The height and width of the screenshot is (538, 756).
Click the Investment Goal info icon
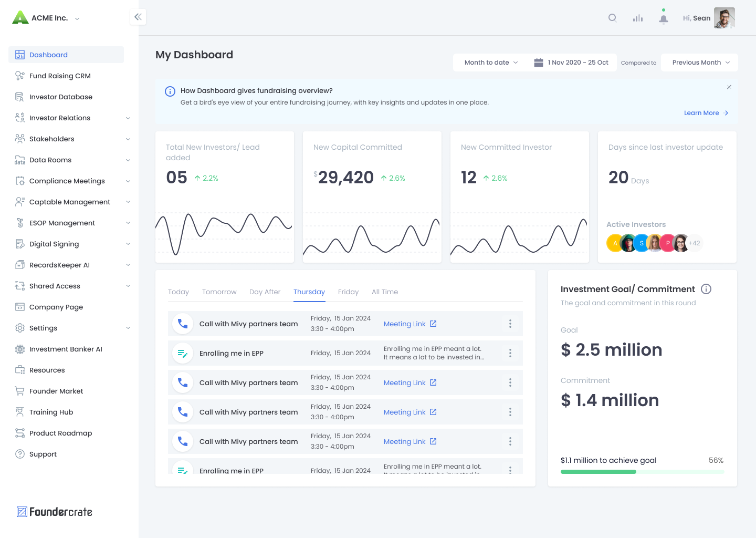(x=706, y=289)
